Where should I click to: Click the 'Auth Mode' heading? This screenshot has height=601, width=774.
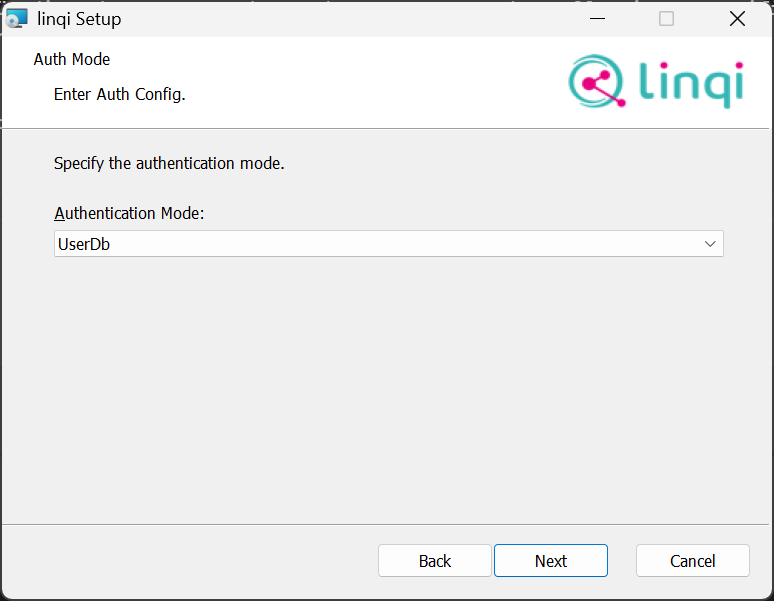(x=72, y=59)
